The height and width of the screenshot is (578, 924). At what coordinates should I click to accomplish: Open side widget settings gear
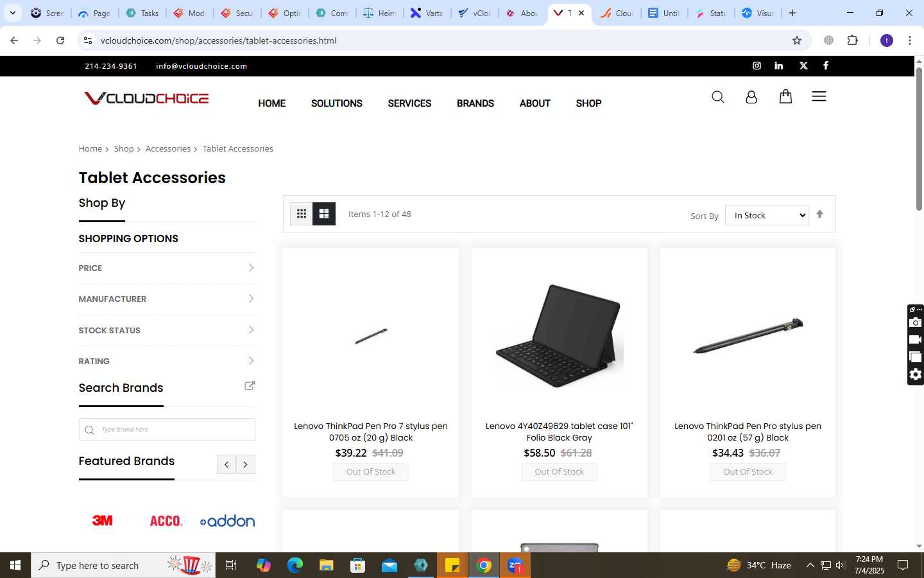(916, 374)
